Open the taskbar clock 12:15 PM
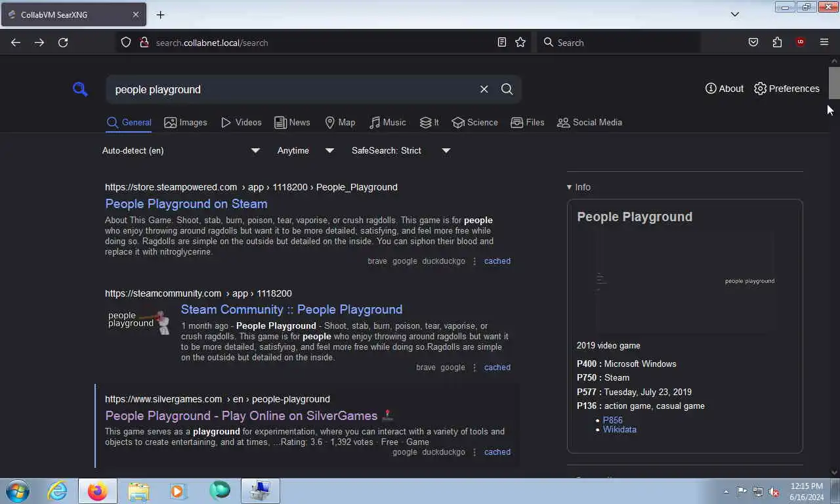The height and width of the screenshot is (504, 840). (x=807, y=492)
